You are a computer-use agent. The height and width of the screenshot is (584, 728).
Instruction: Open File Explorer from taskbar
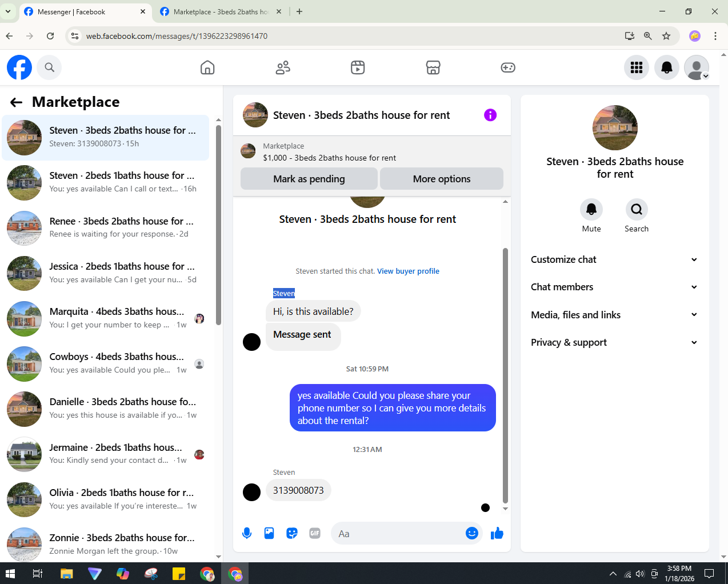click(67, 574)
